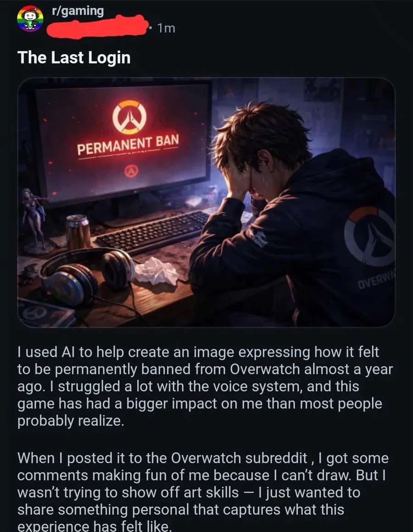413x532 pixels.
Task: Click the Overwatch logo on the hoodie back
Action: 370,236
